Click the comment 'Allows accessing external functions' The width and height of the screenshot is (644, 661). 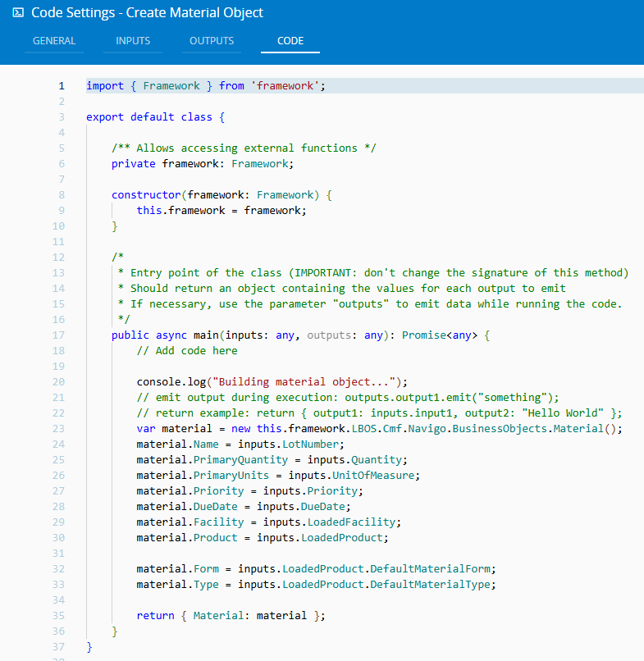(244, 148)
